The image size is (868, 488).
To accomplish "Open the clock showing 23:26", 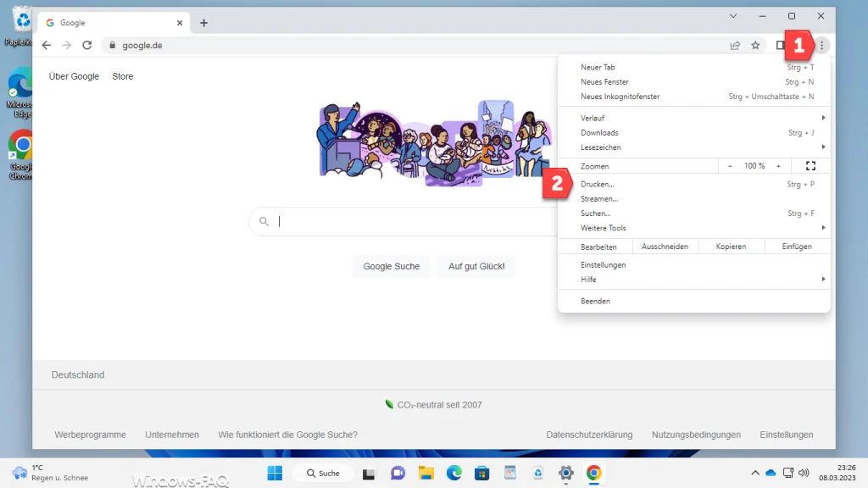I will (x=837, y=473).
